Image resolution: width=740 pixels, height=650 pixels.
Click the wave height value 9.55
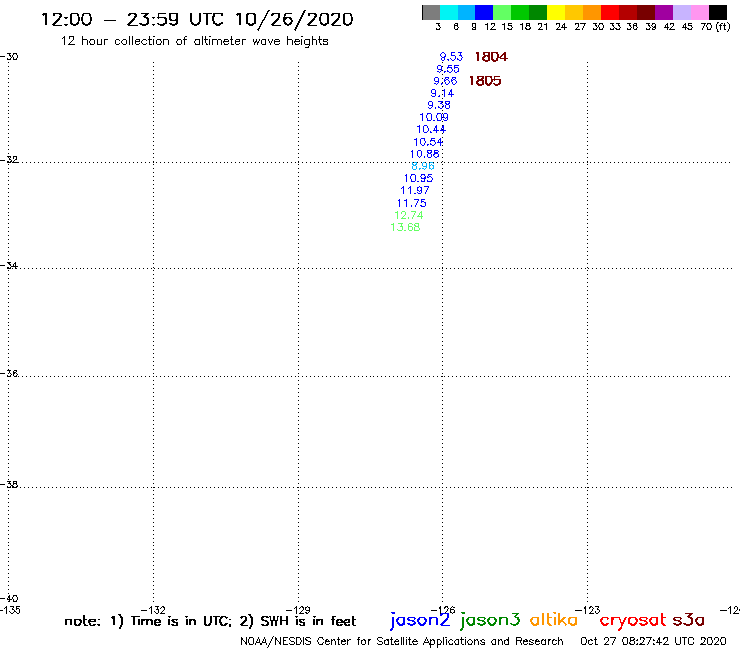[448, 69]
